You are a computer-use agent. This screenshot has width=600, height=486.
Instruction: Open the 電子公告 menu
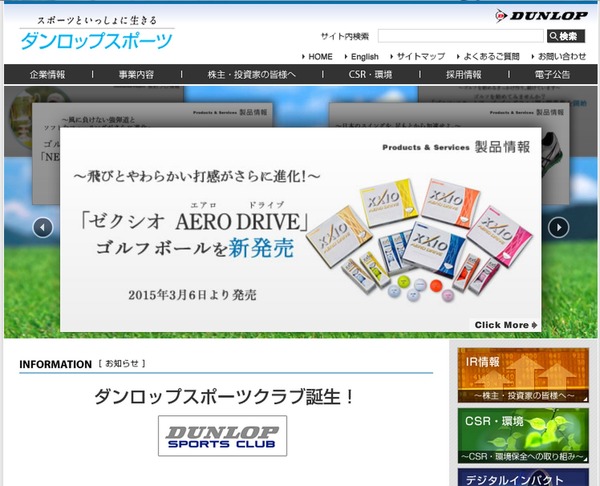[552, 75]
